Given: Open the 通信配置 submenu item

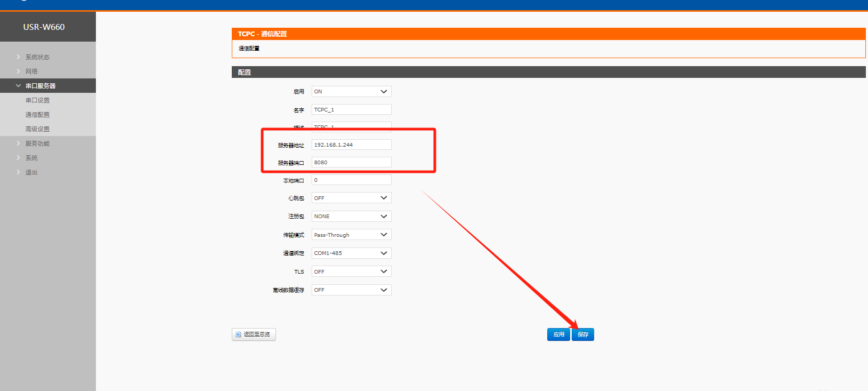Looking at the screenshot, I should click(x=37, y=115).
